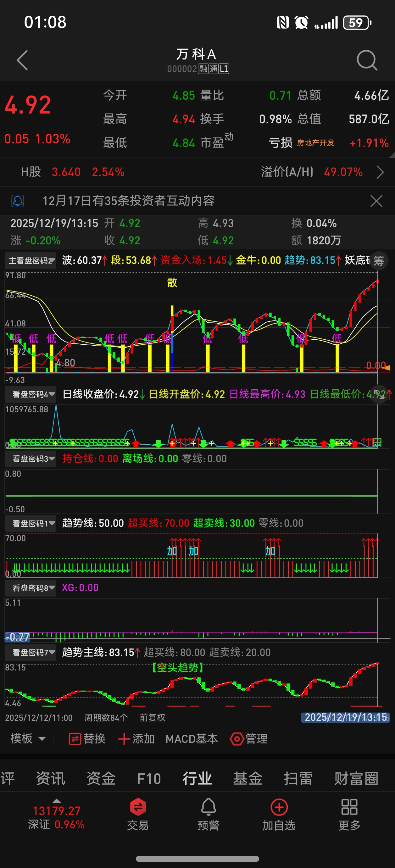The width and height of the screenshot is (395, 868).
Task: Tap the investor interaction notice text
Action: (x=128, y=201)
